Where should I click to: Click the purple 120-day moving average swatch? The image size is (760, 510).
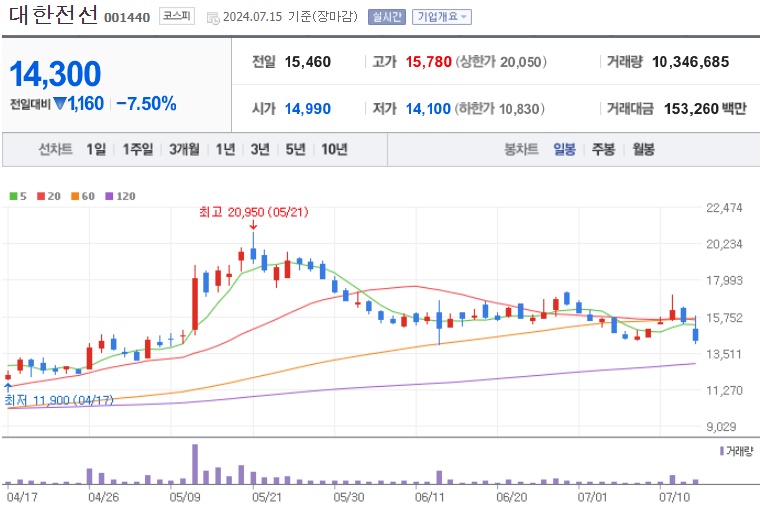point(109,196)
